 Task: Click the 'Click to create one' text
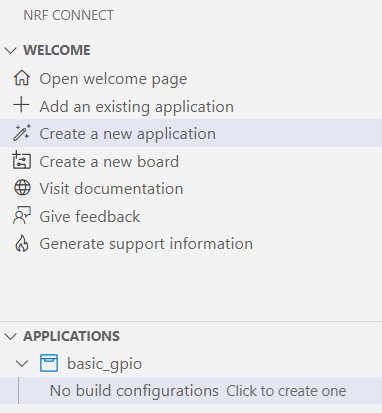tap(286, 391)
